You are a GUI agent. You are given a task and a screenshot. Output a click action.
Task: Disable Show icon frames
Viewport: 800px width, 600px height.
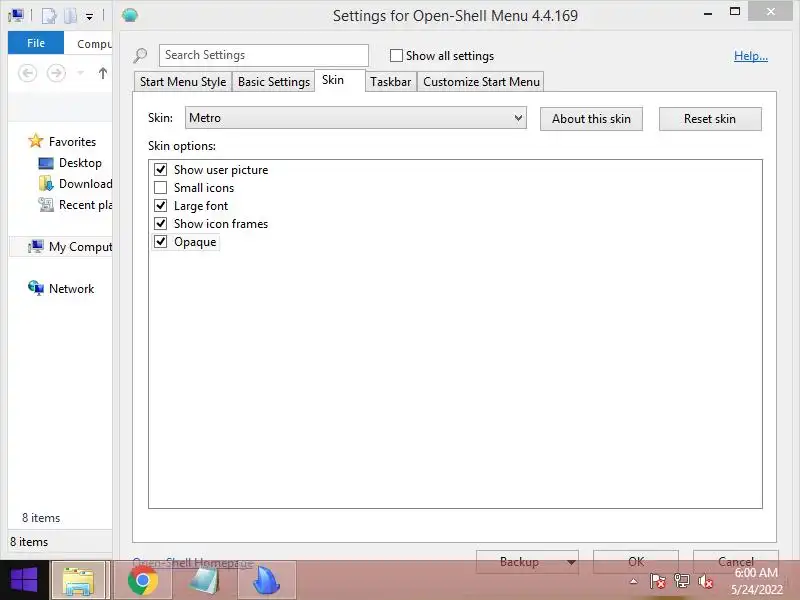tap(161, 223)
